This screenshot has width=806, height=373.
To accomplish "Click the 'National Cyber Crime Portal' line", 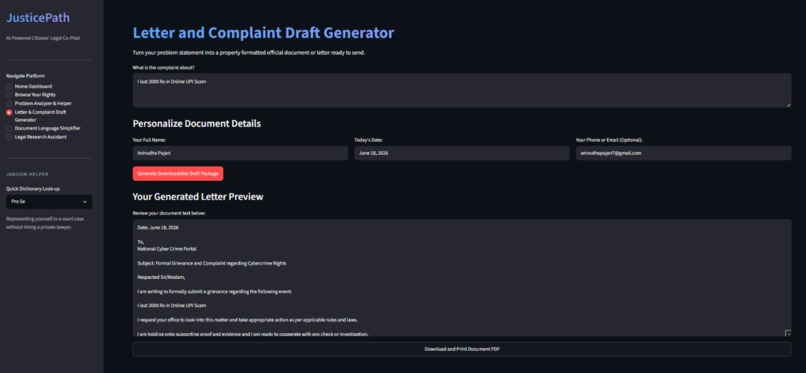I will 167,249.
